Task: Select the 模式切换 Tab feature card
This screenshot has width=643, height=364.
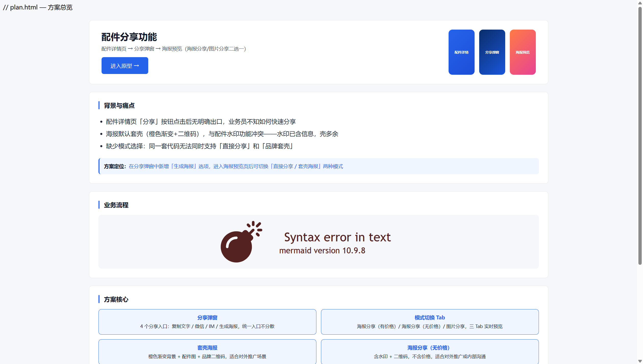Action: click(x=430, y=322)
